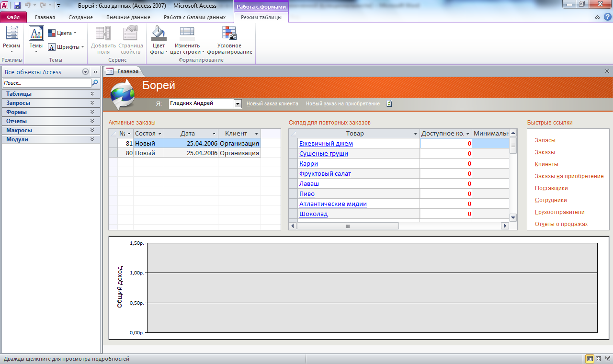
Task: Click the help question mark icon
Action: pos(607,17)
